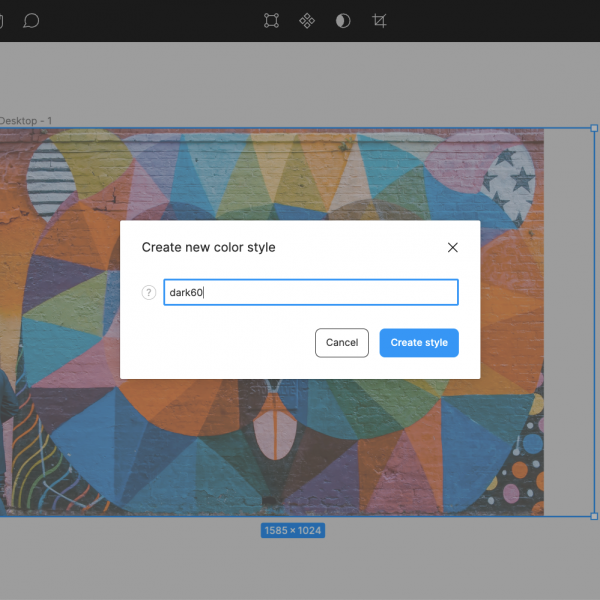Viewport: 600px width, 600px height.
Task: Close the Create new color style dialog
Action: coord(452,247)
